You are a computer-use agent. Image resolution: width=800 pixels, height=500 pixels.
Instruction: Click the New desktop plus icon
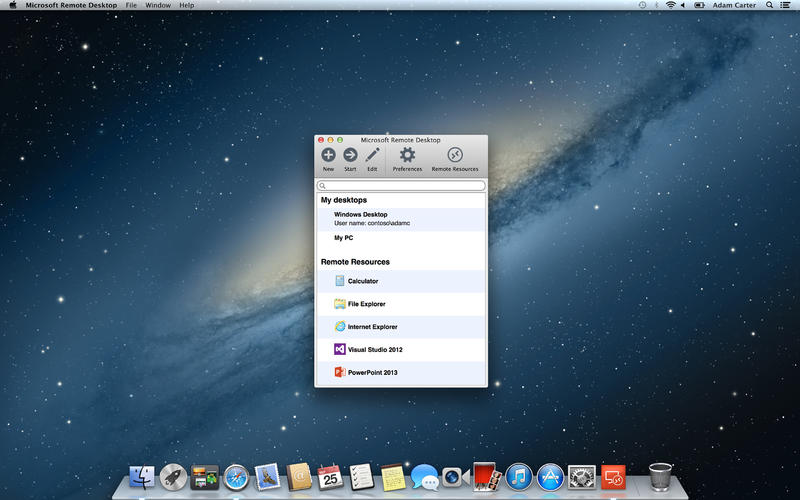(x=328, y=155)
